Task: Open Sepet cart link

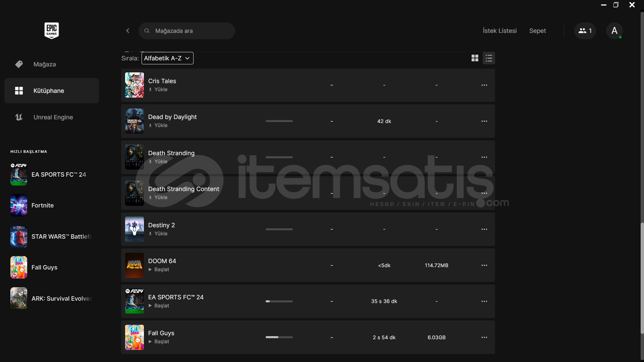Action: [538, 31]
